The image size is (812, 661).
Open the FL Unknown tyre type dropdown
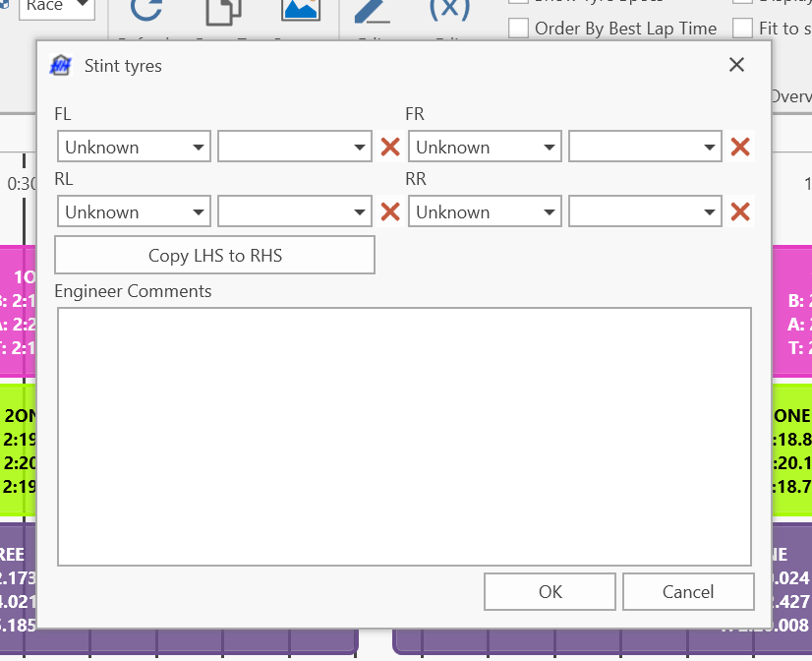(x=134, y=148)
